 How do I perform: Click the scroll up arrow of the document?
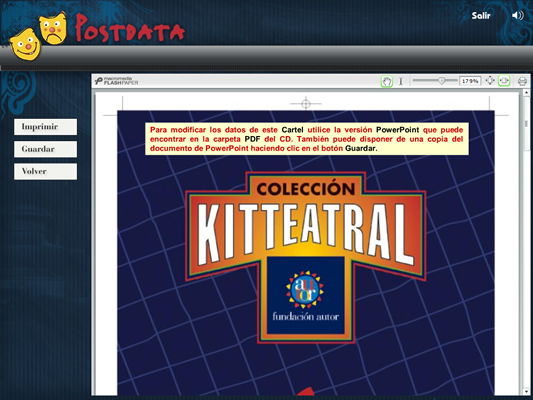pos(526,93)
